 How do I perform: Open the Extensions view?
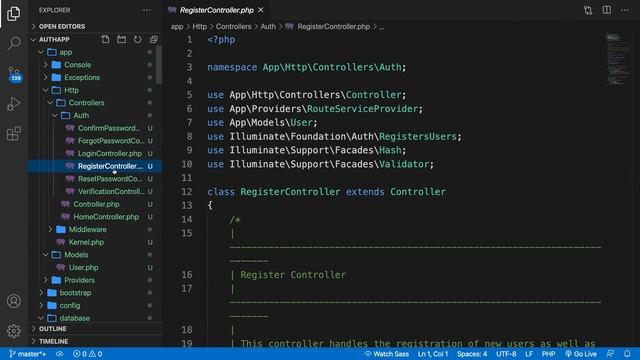[13, 133]
